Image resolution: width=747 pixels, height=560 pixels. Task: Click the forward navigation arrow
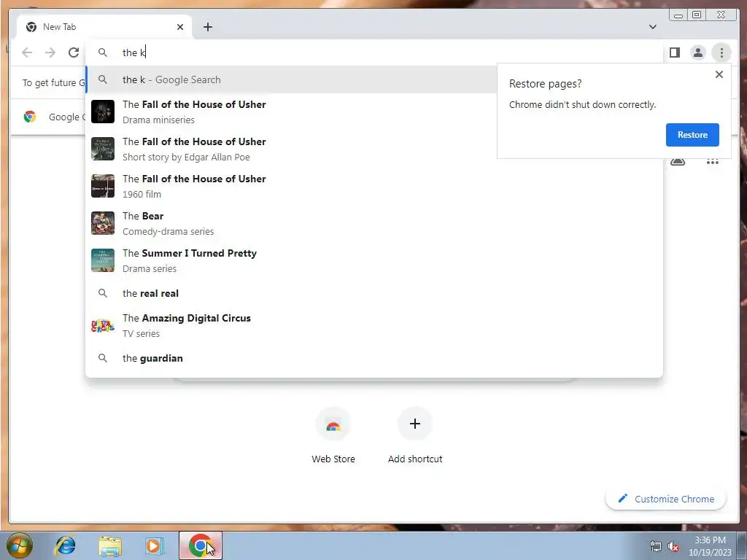click(50, 52)
